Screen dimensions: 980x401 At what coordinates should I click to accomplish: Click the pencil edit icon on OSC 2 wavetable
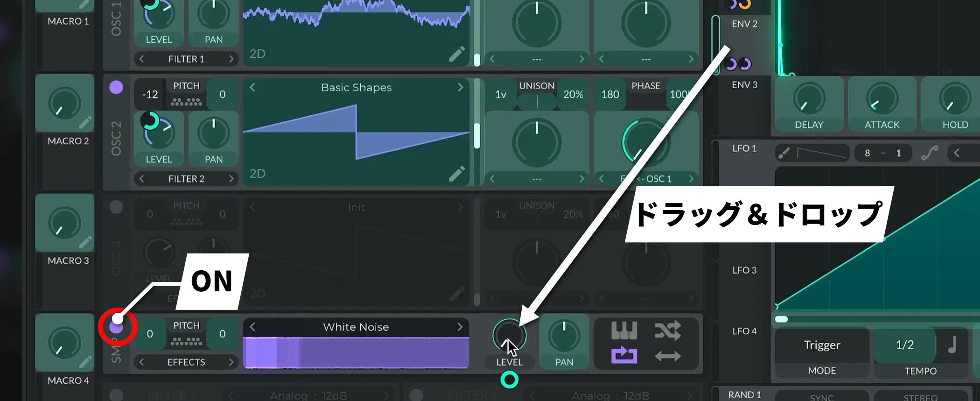click(x=456, y=174)
